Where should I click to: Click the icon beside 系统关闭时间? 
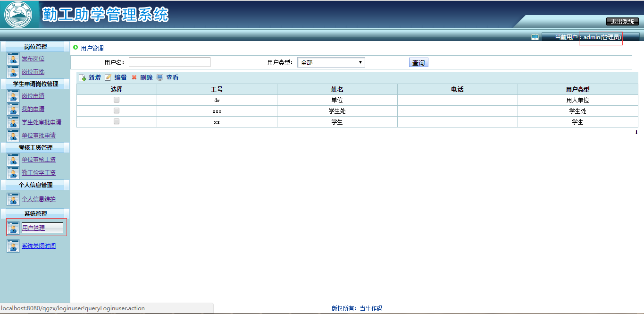13,246
